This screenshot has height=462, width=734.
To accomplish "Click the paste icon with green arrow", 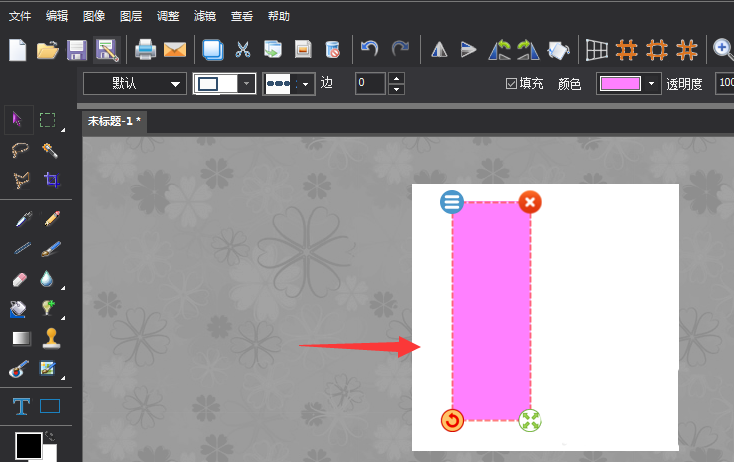I will point(273,50).
